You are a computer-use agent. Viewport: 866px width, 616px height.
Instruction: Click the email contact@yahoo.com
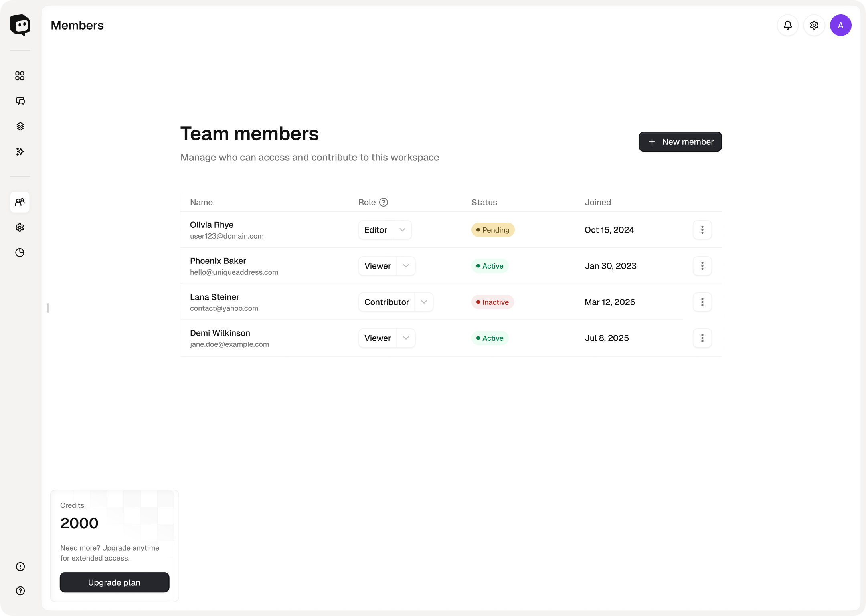point(224,308)
